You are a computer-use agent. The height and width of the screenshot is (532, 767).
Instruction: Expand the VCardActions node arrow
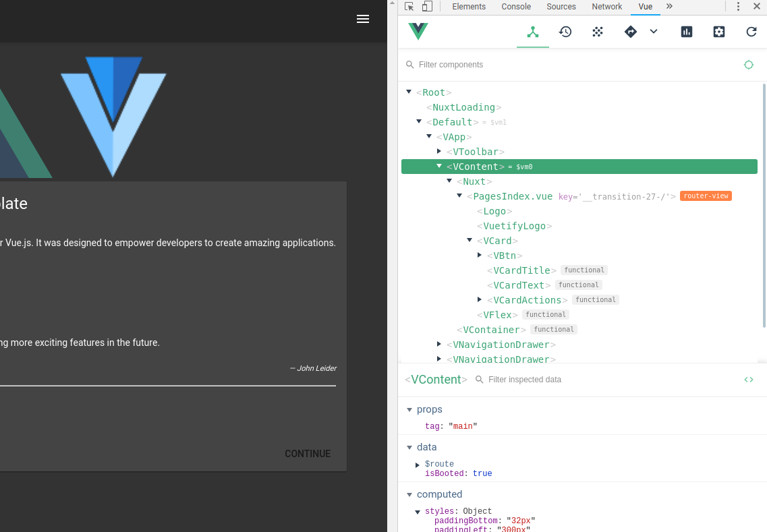click(x=480, y=299)
